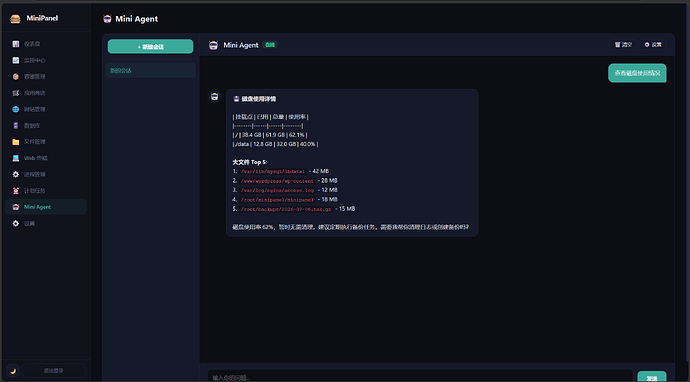Viewport: 690px width, 382px height.
Task: Clear the chat with 清空
Action: point(623,44)
